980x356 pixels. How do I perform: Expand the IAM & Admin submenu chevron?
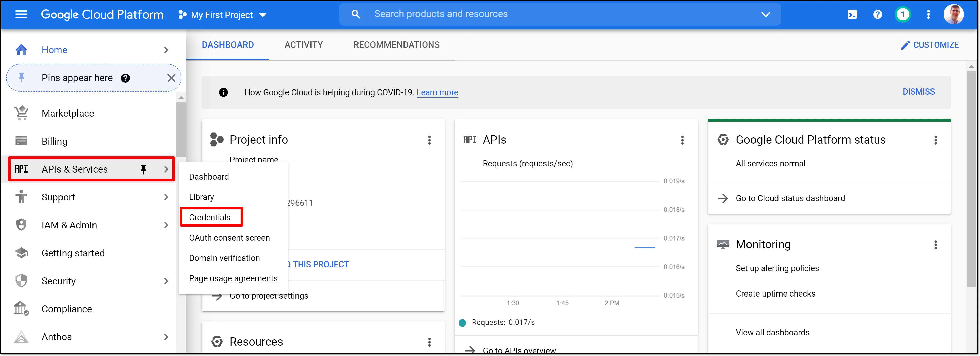coord(166,225)
